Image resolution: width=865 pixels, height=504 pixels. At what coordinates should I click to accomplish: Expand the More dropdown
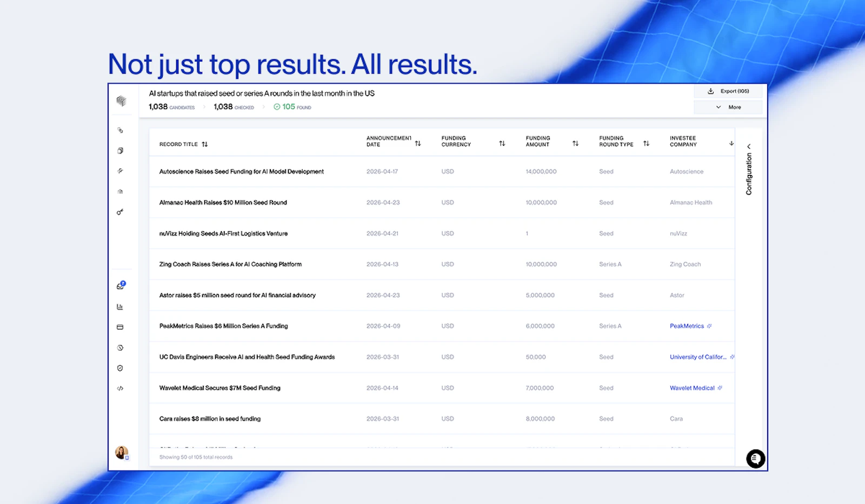coord(728,107)
